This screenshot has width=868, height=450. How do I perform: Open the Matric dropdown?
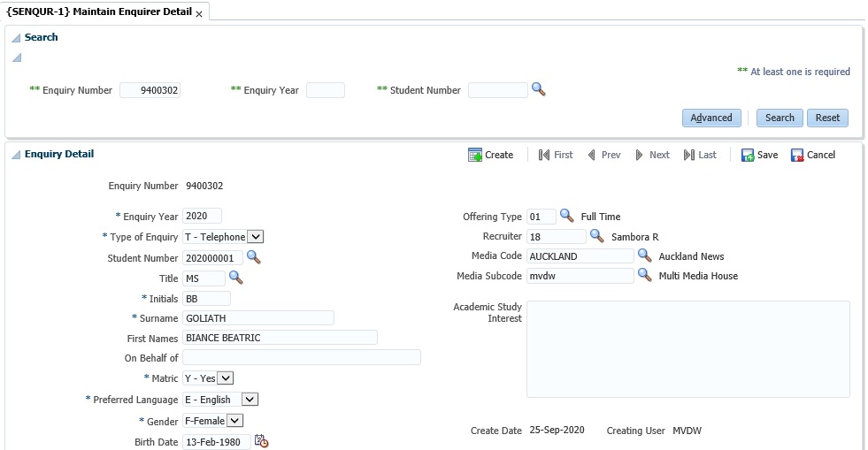point(226,378)
